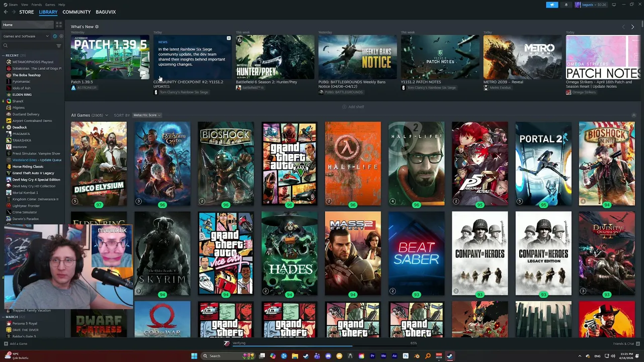Select Horse Riding Classic in the sidebar
Viewport: 644px width, 362px height.
[x=28, y=166]
